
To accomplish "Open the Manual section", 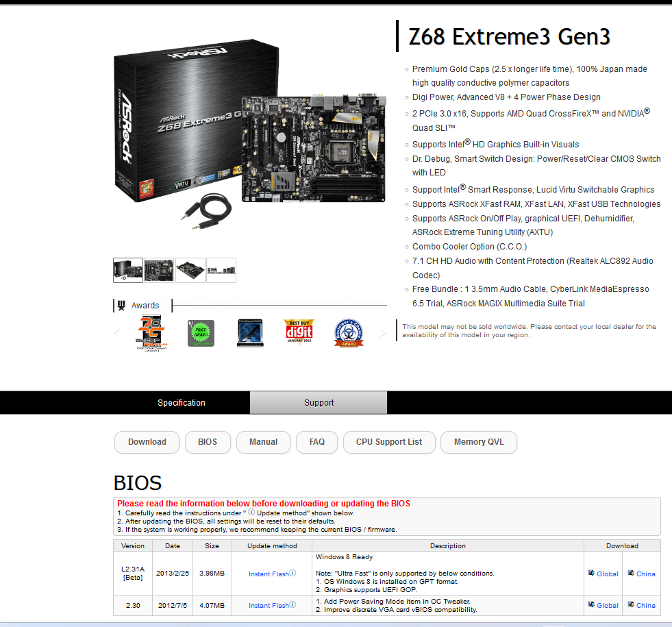I will [263, 442].
